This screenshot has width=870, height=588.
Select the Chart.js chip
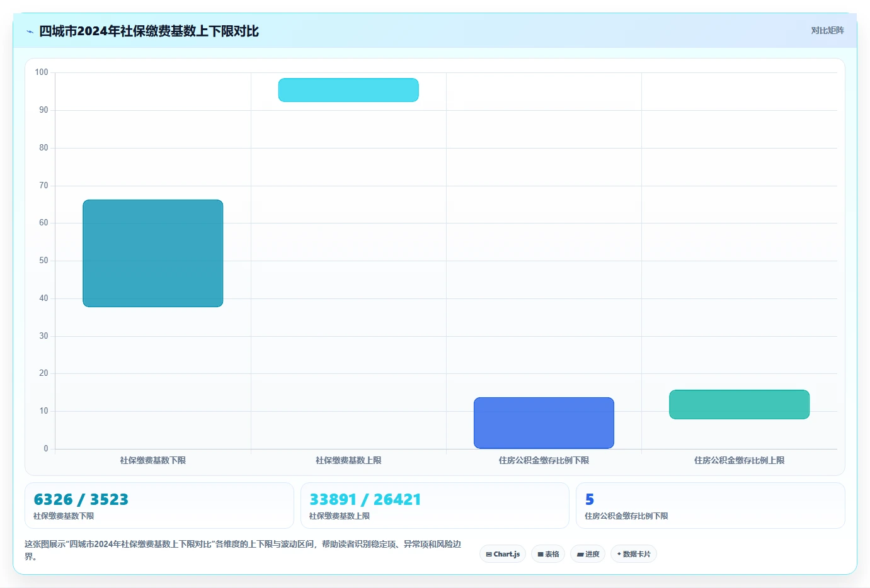click(503, 554)
